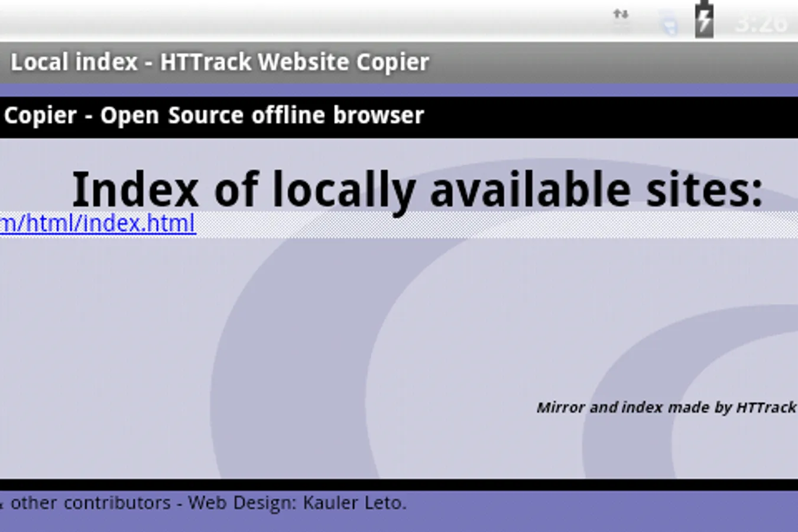Click the 'Local index - HTTrack Website Copier' title
The image size is (798, 532).
click(x=220, y=62)
